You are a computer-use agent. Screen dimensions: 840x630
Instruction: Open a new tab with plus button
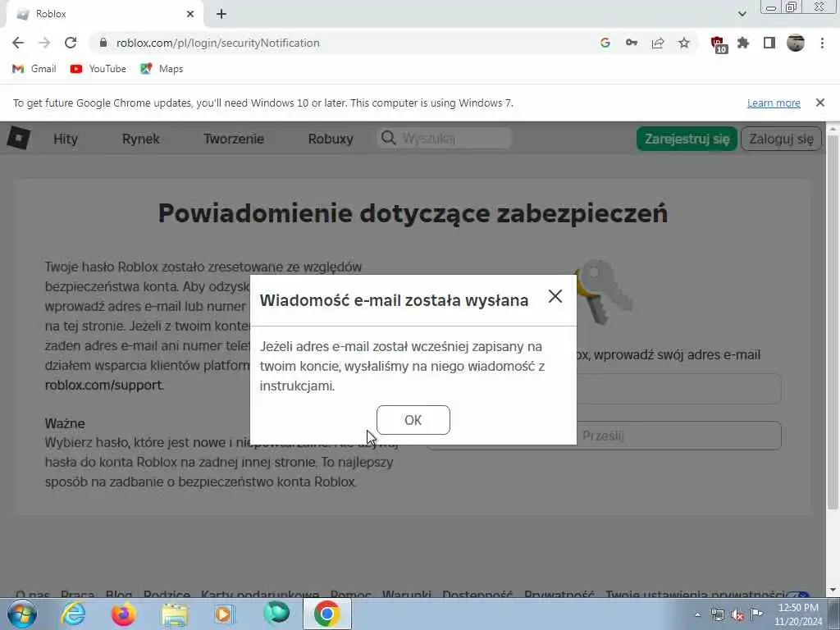(221, 14)
